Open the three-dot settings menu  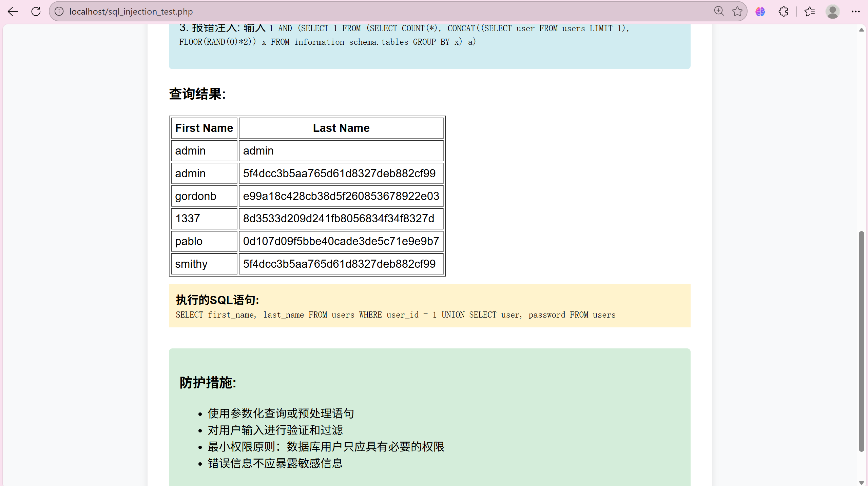[855, 12]
